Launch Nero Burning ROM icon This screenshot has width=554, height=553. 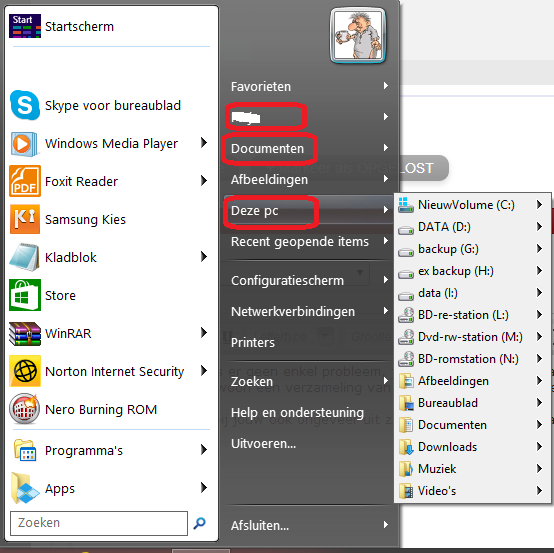tap(25, 409)
